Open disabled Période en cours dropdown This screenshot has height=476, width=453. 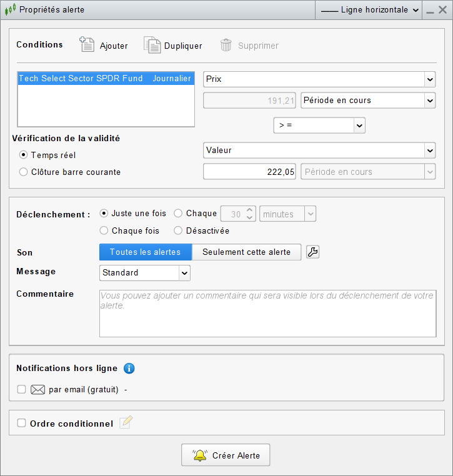tap(368, 172)
